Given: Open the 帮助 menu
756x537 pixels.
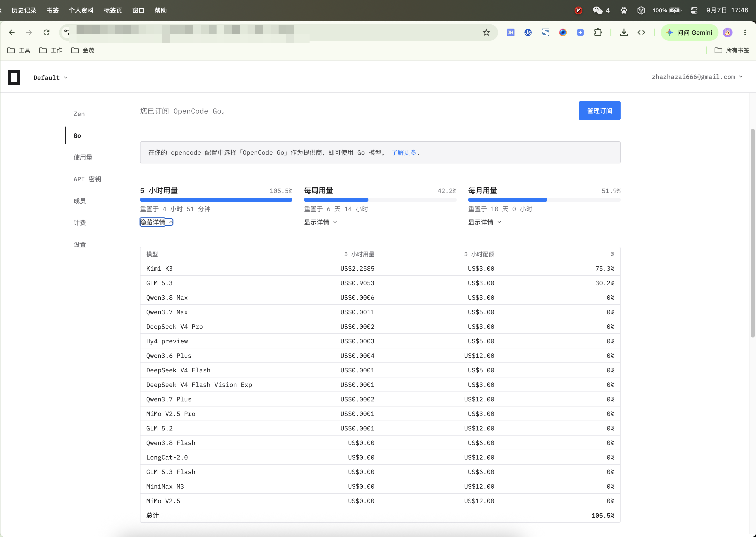Looking at the screenshot, I should click(160, 10).
